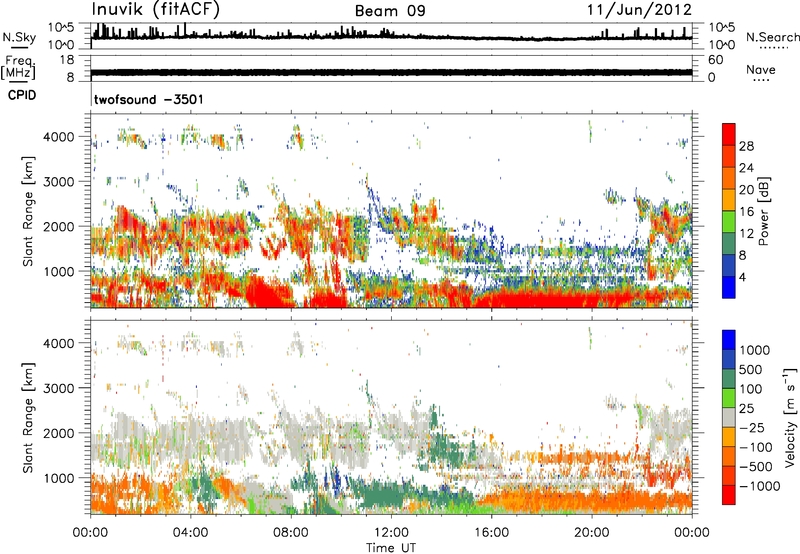Click "3000" tick on the power panel axis
This screenshot has height=554, width=800.
[x=59, y=182]
